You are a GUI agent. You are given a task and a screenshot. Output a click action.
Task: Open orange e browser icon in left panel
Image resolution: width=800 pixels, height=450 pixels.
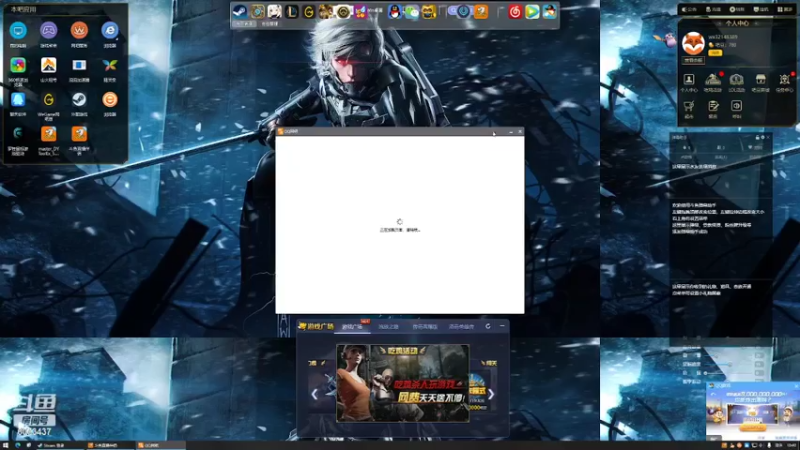(110, 99)
